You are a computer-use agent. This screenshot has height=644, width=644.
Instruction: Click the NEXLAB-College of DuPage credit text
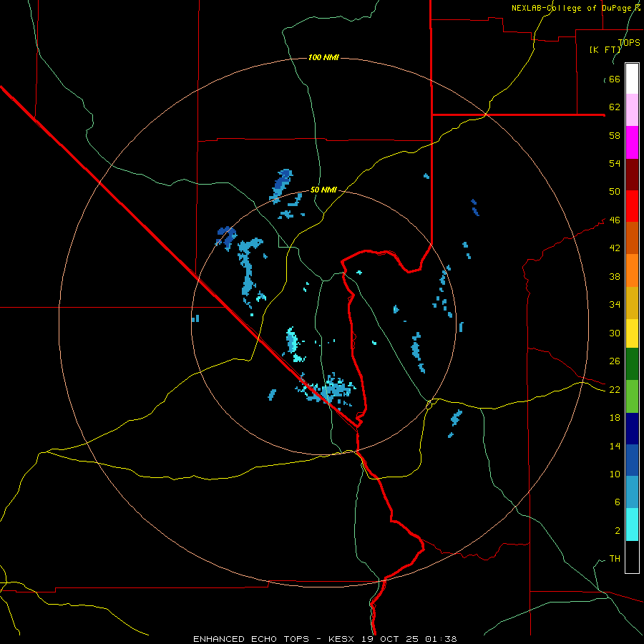(575, 8)
